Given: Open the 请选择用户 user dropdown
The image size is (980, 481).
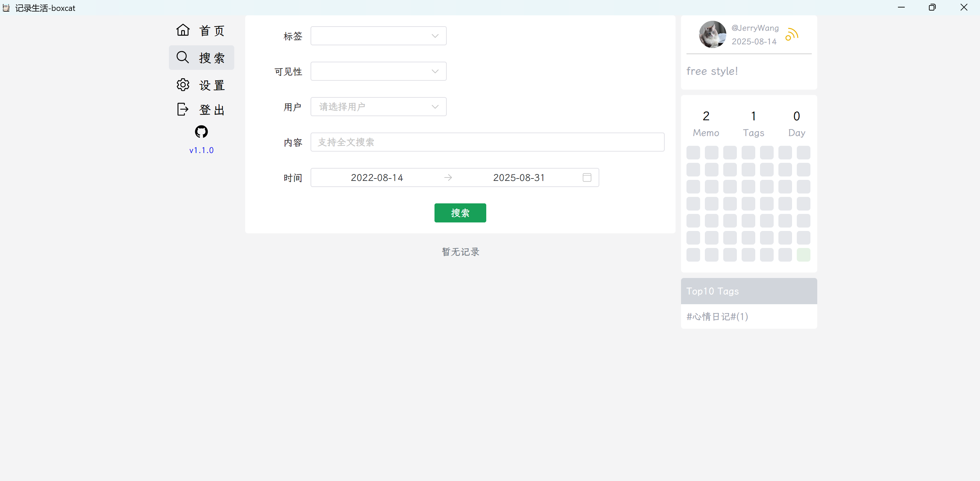Looking at the screenshot, I should (x=379, y=107).
